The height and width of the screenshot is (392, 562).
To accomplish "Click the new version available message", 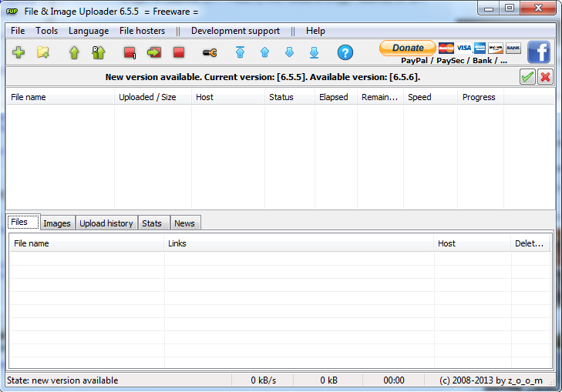I will coord(263,77).
